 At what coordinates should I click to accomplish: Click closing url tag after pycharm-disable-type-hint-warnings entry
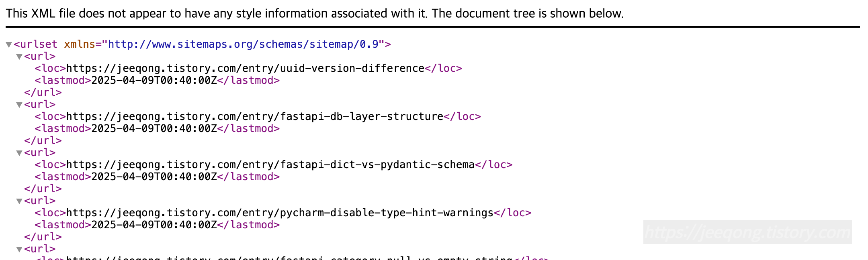(x=43, y=237)
